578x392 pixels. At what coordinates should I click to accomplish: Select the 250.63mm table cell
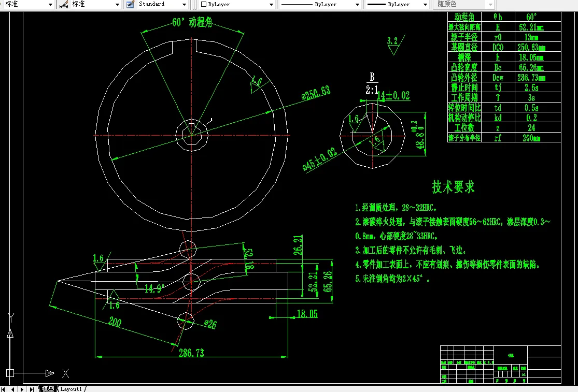pos(538,47)
